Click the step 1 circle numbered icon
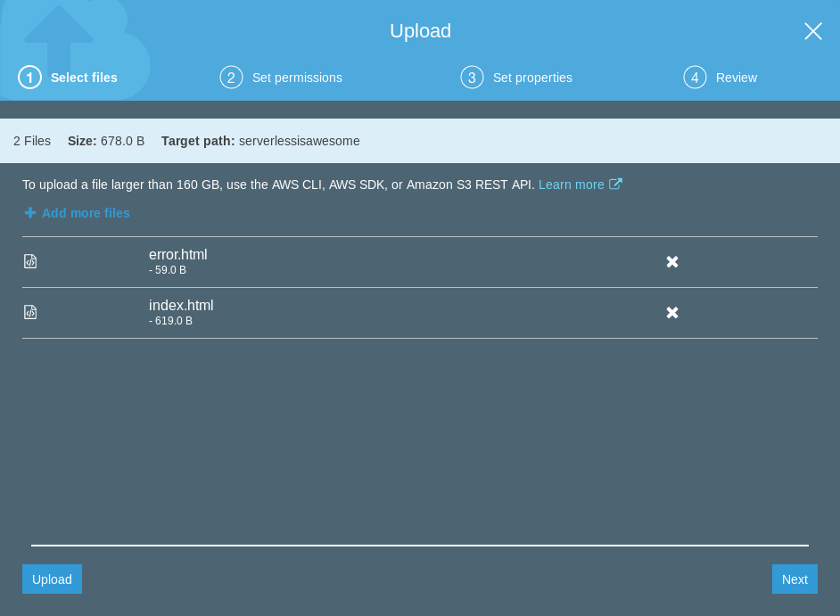The width and height of the screenshot is (840, 616). [x=29, y=78]
